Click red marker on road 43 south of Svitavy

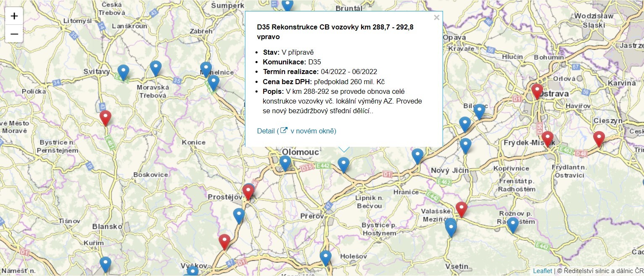pos(106,118)
